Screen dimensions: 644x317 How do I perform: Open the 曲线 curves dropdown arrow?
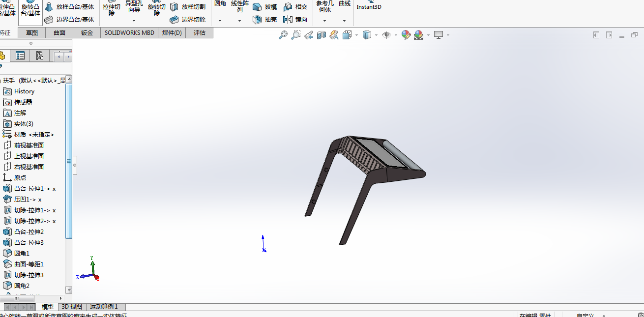coord(344,21)
